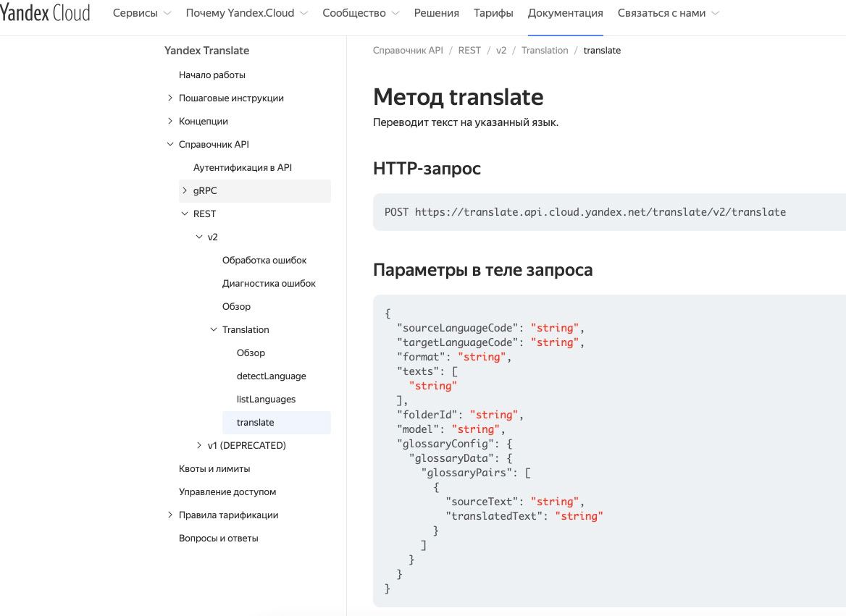Viewport: 846px width, 616px height.
Task: Collapse the Справочник API chevron
Action: coord(170,144)
